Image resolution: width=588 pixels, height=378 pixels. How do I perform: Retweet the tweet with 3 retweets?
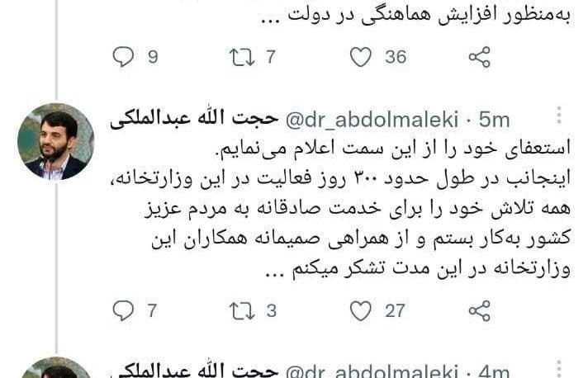point(242,311)
